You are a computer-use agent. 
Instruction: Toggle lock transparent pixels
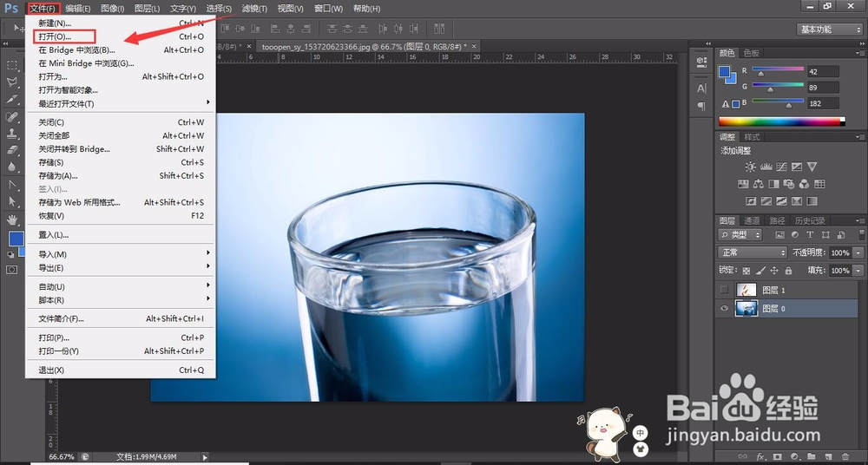coord(746,271)
